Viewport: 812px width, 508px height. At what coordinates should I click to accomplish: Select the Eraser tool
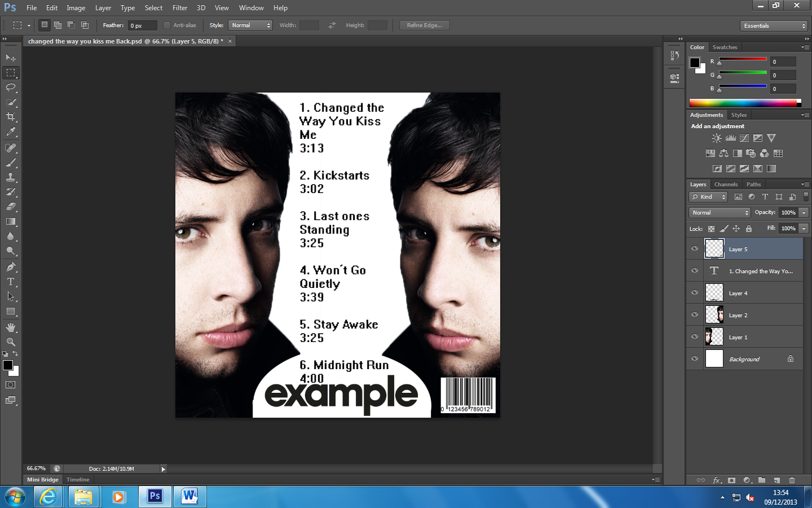pos(11,207)
